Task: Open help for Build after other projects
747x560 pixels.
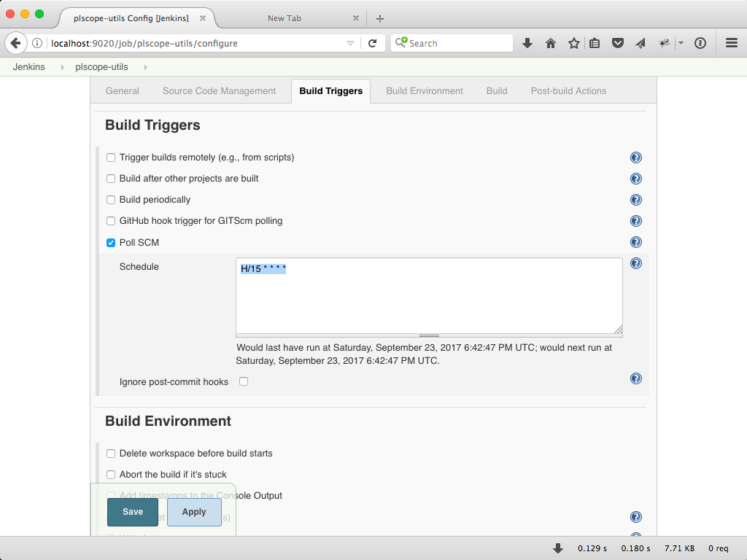Action: [636, 179]
